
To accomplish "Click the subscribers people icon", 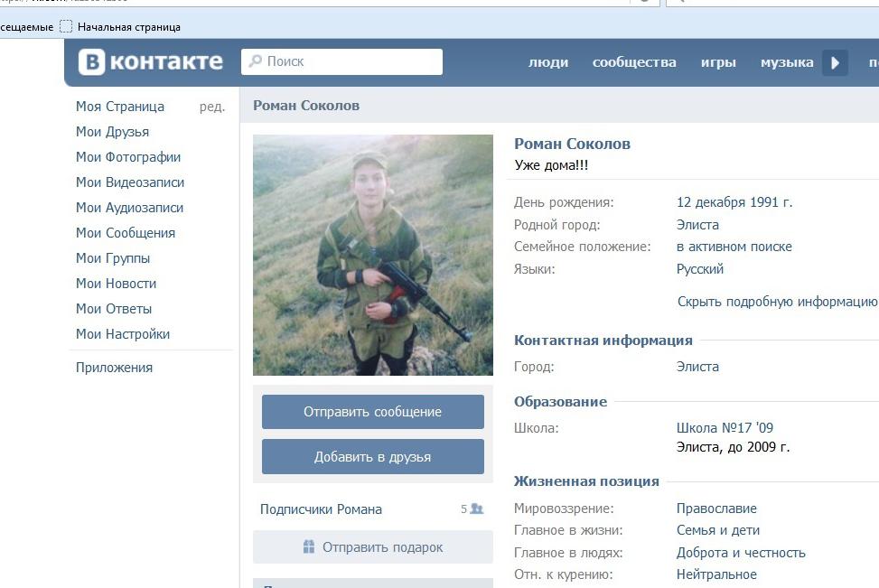I will (x=477, y=509).
